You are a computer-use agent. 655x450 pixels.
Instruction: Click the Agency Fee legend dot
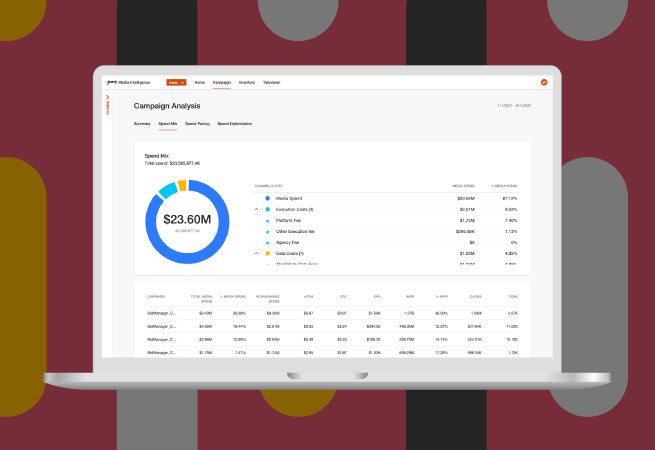(268, 242)
